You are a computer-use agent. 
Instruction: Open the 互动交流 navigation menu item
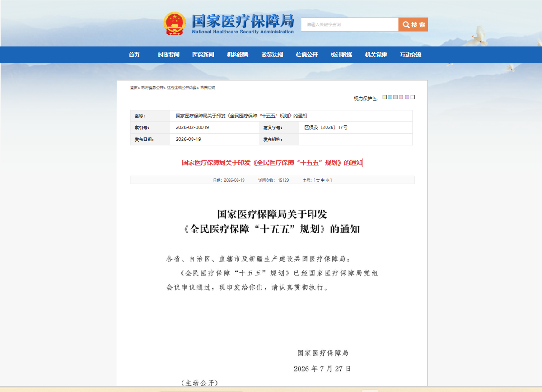(x=411, y=55)
